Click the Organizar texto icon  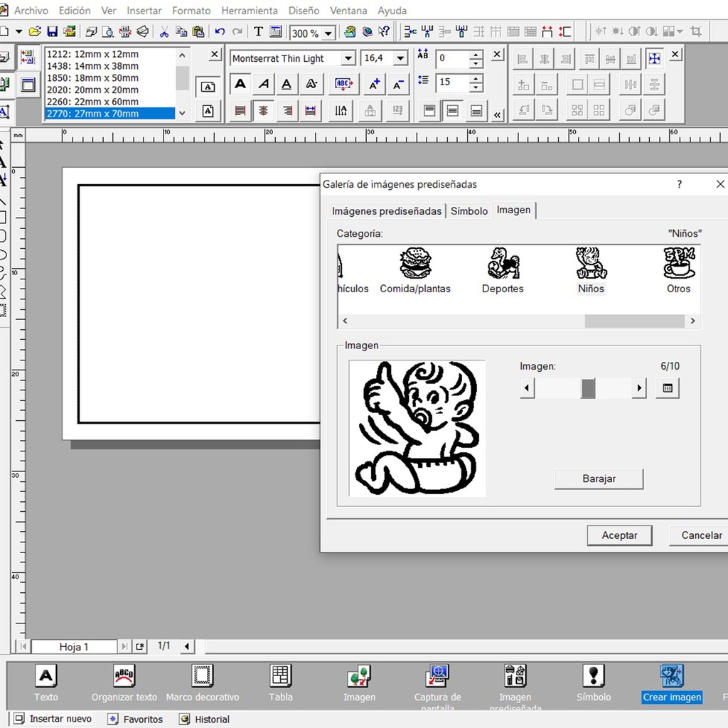click(124, 677)
